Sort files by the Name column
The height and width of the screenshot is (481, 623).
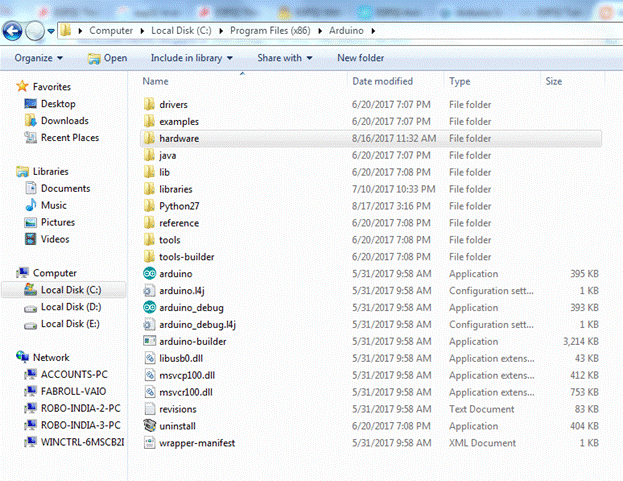click(x=155, y=81)
